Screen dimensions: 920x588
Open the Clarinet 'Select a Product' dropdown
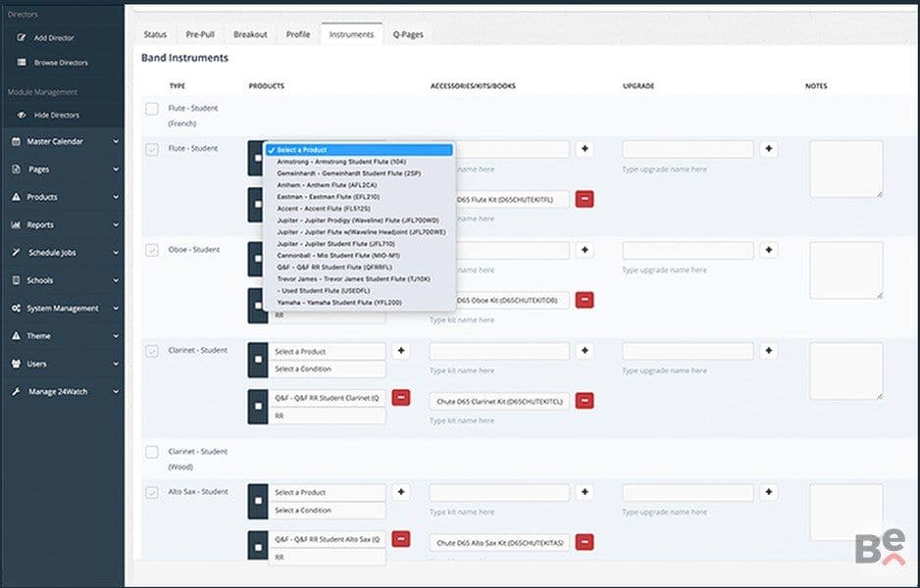[x=328, y=352]
